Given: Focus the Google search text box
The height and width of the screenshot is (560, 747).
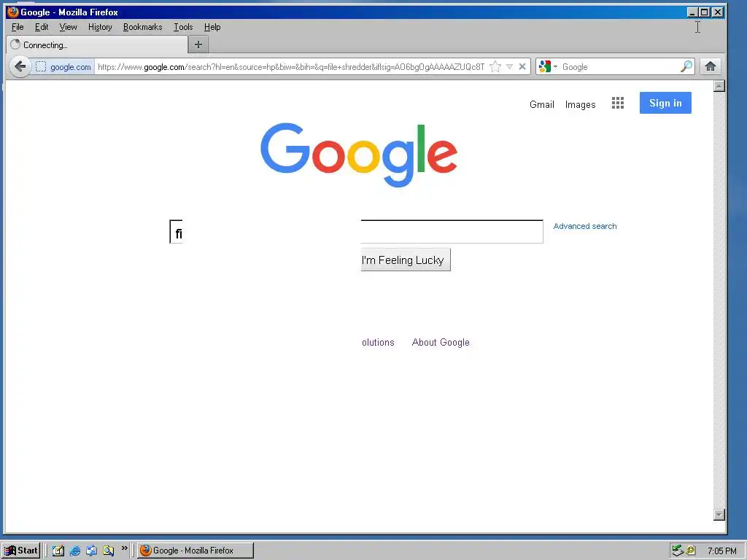Looking at the screenshot, I should [356, 232].
